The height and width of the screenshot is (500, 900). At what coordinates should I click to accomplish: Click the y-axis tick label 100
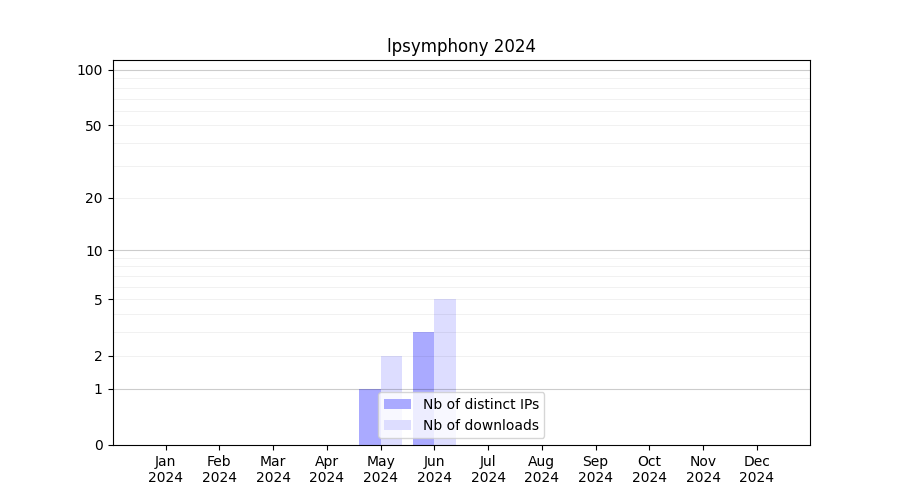point(90,70)
